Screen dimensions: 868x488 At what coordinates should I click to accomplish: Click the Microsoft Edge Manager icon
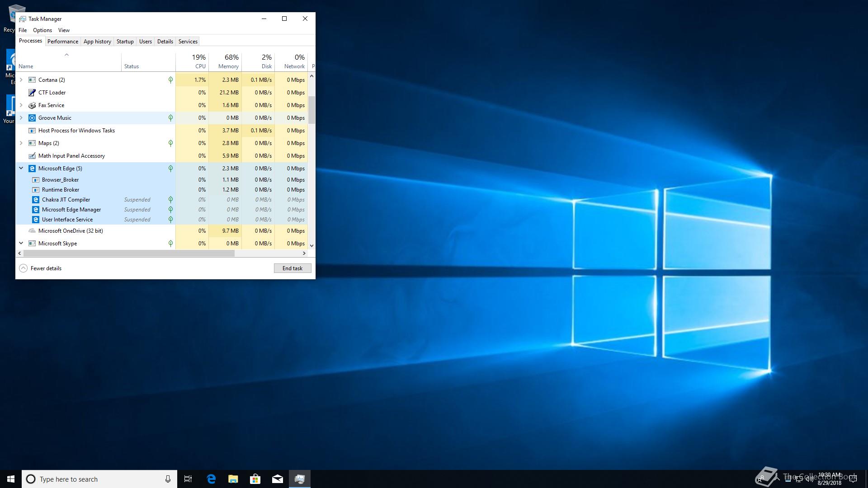coord(36,210)
